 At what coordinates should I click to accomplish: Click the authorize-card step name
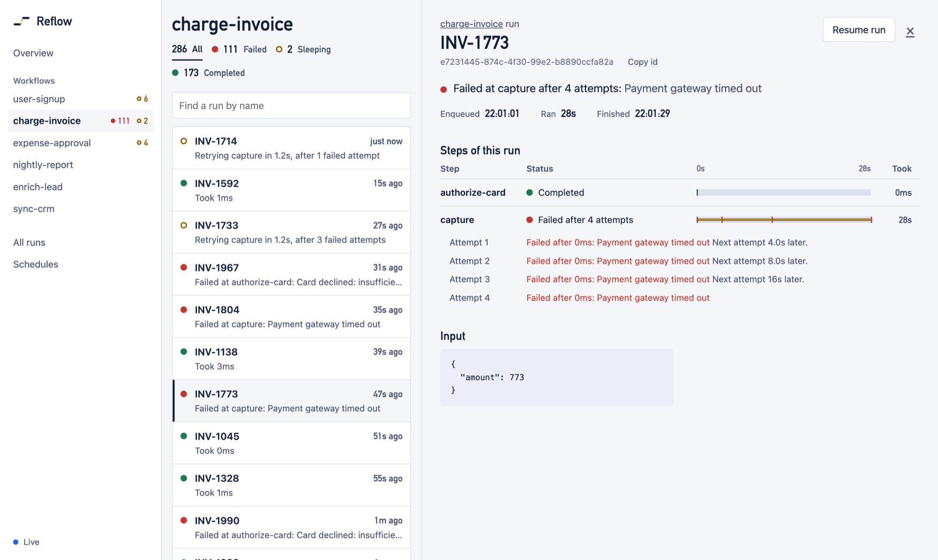[x=473, y=192]
